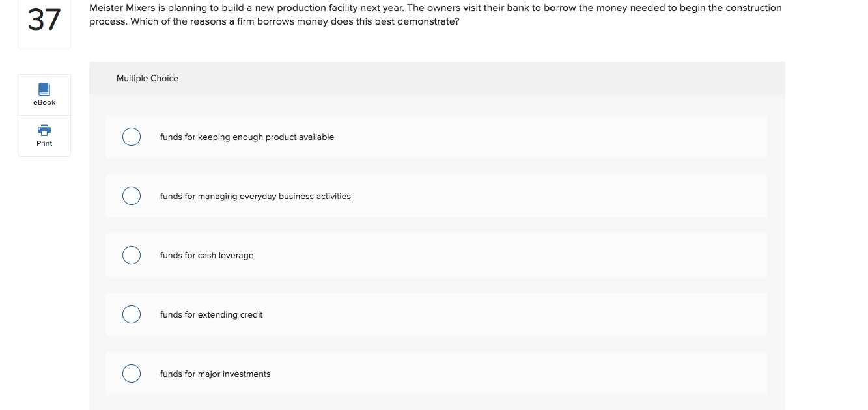Click the 'funds for cash leverage' answer text
This screenshot has height=410, width=868.
[207, 255]
